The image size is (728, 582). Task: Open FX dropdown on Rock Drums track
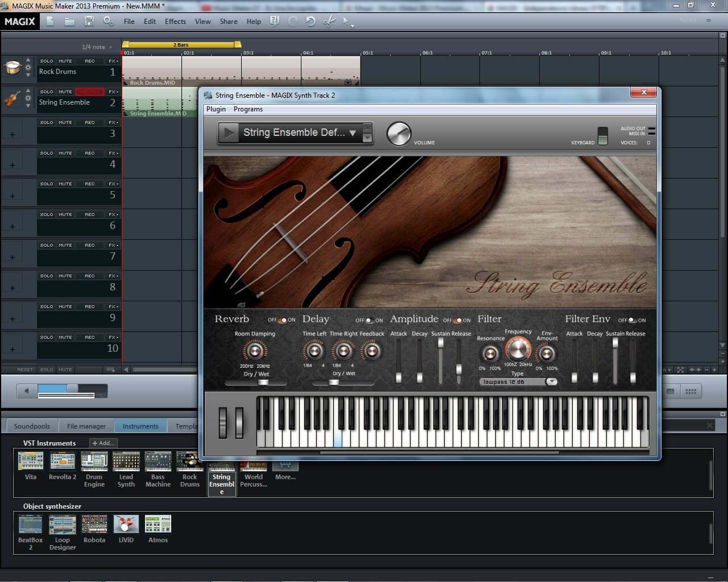click(113, 61)
